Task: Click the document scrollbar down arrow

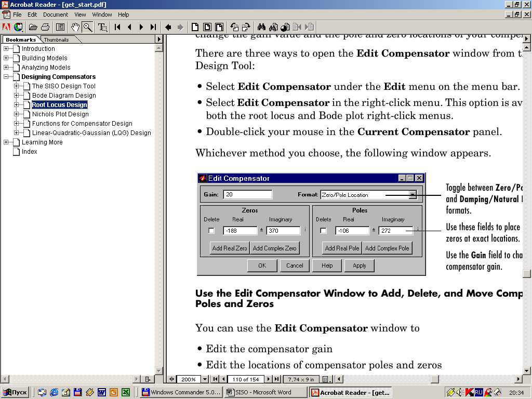Action: click(x=527, y=371)
